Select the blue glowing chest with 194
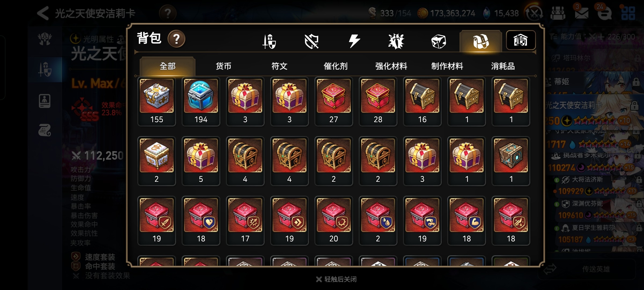This screenshot has height=290, width=644. point(201,102)
